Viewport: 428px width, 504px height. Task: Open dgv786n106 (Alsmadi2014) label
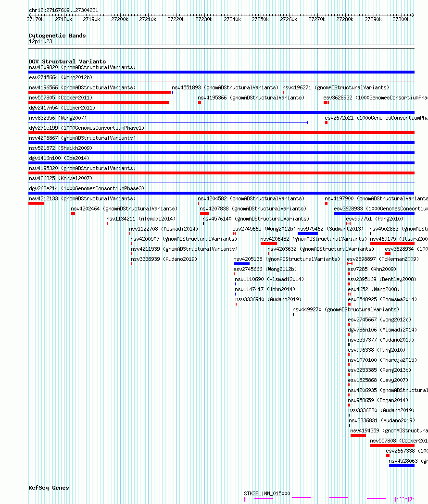pos(382,330)
